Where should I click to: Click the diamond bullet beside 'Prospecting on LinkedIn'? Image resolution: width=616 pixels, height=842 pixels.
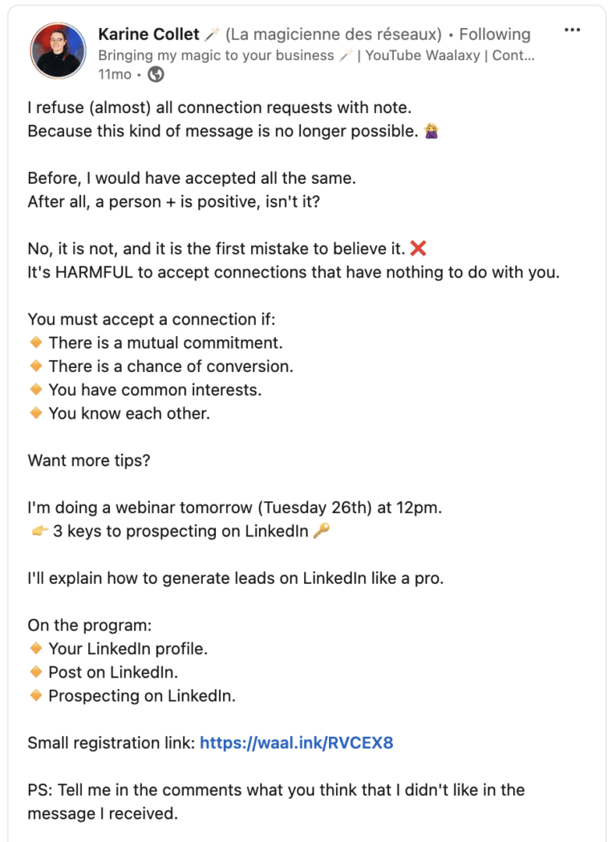point(36,696)
